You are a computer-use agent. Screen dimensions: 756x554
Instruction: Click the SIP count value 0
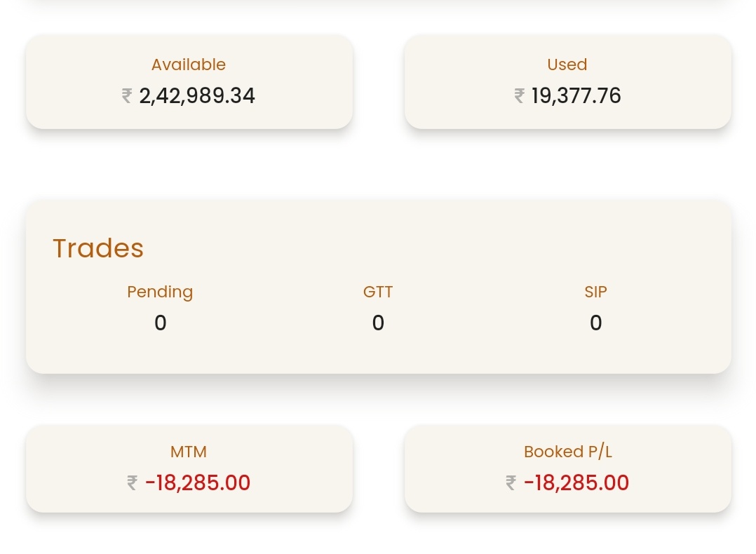(596, 323)
